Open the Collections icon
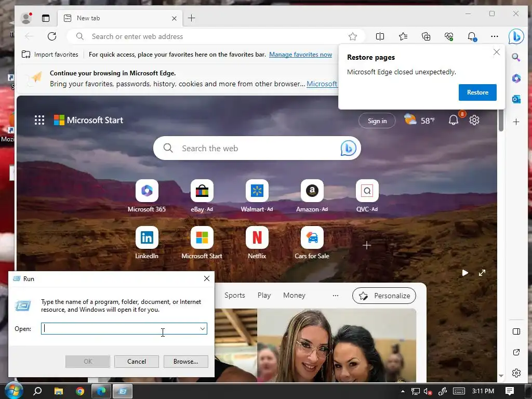 [426, 36]
